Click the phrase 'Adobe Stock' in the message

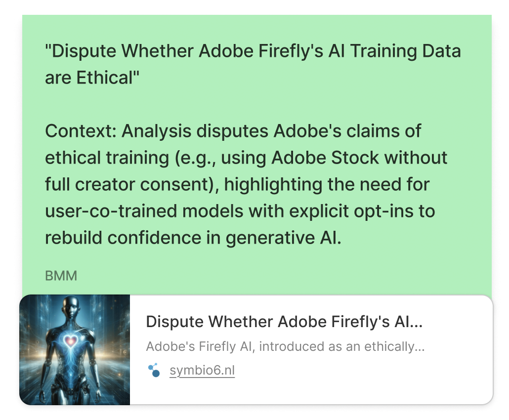325,158
